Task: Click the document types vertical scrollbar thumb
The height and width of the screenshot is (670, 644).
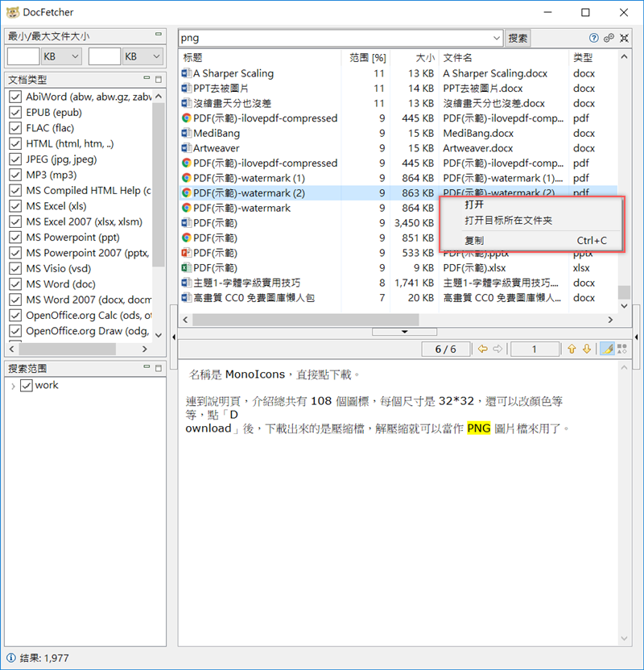Action: (159, 185)
